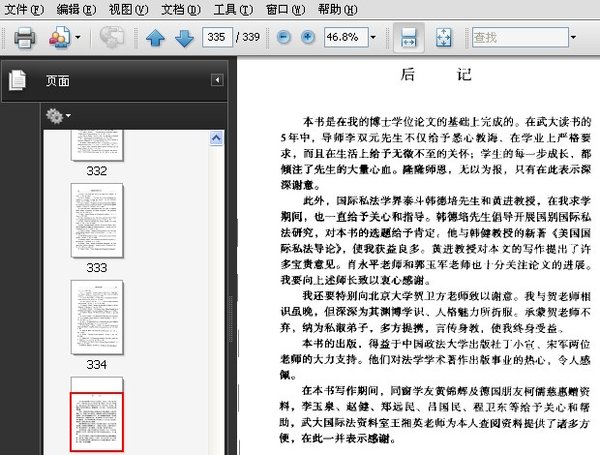Open the 文件 (File) menu
600x455 pixels.
24,9
